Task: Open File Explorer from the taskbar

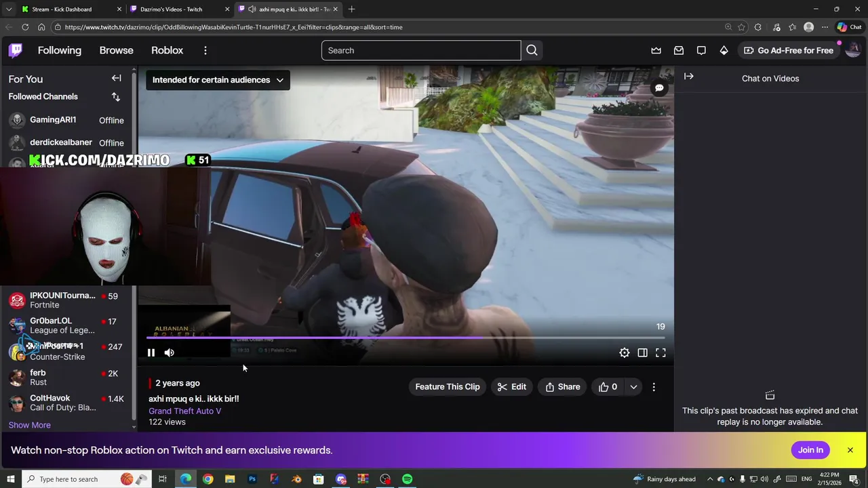Action: point(230,479)
